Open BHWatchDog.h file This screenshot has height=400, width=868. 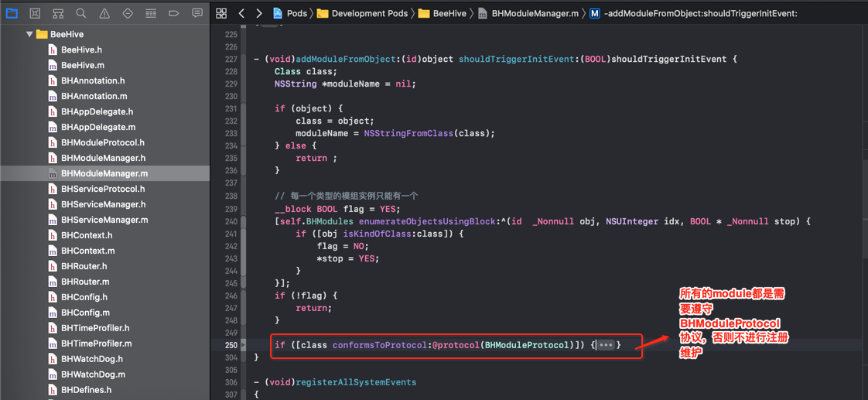[x=85, y=358]
